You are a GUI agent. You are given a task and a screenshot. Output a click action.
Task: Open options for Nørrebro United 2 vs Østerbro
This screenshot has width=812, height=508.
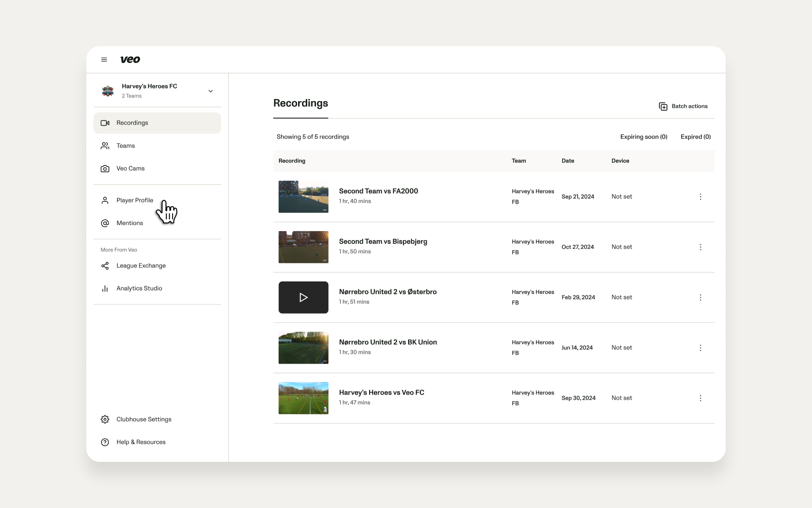coord(700,298)
